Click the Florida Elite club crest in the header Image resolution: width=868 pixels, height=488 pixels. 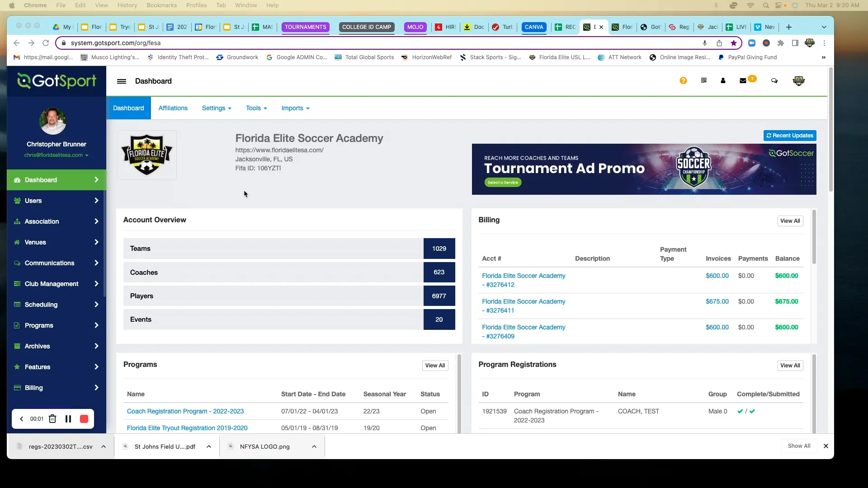798,80
